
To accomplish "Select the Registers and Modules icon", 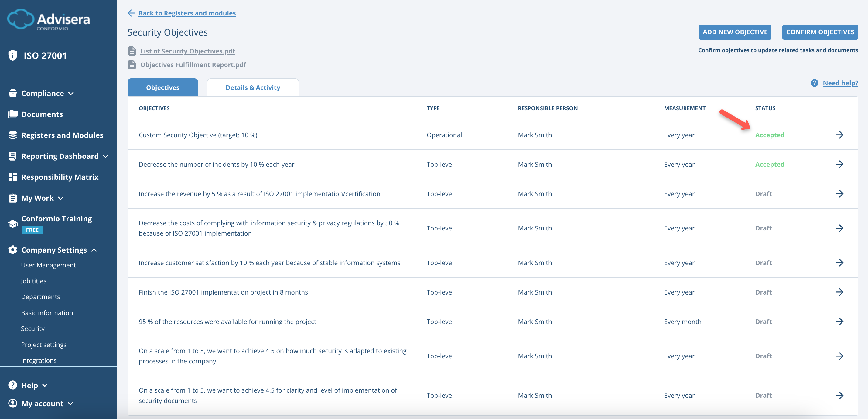I will [12, 135].
